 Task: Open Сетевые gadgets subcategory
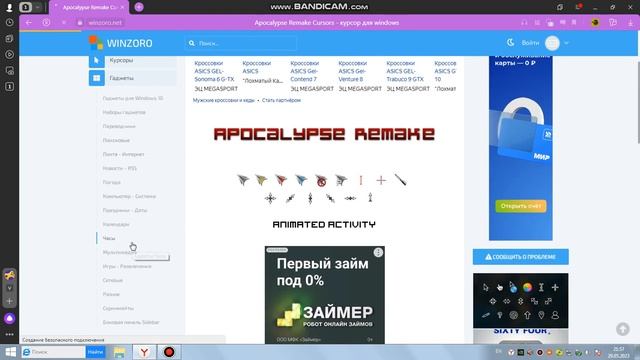(113, 280)
